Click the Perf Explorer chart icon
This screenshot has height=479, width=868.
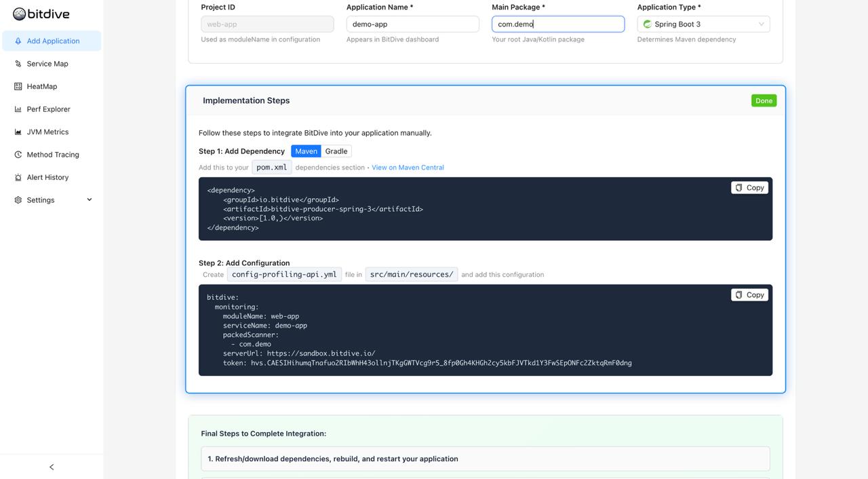18,109
